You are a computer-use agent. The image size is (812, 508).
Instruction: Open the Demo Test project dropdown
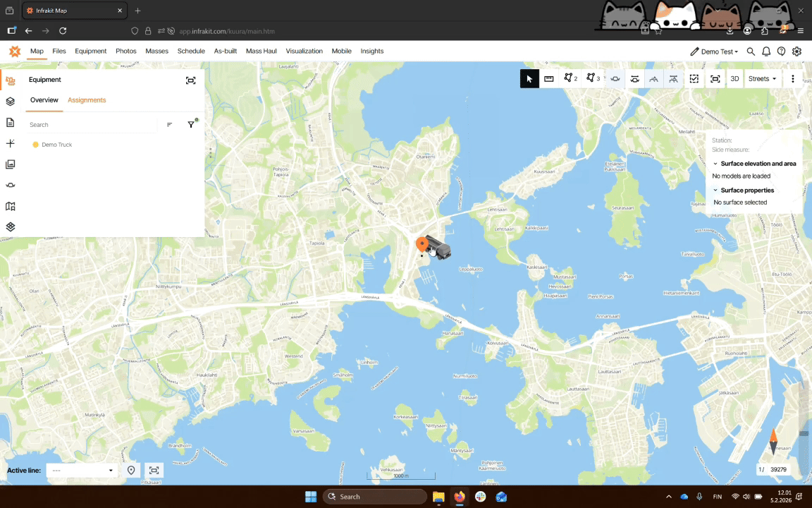714,52
